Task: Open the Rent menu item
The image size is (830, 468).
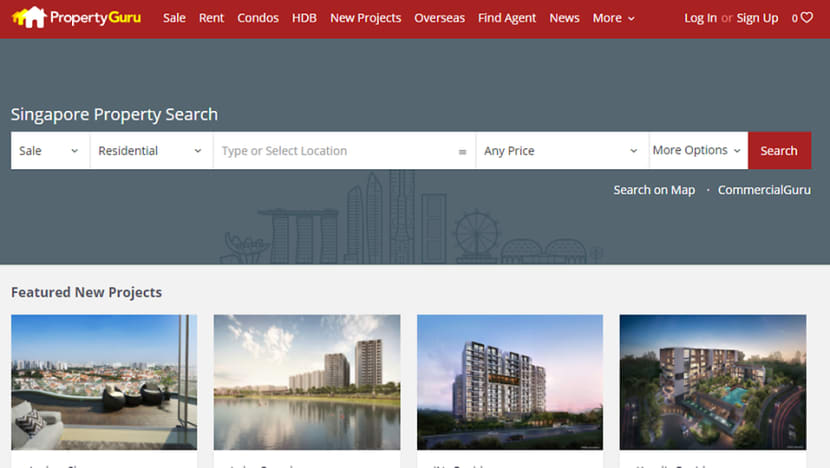Action: click(x=211, y=18)
